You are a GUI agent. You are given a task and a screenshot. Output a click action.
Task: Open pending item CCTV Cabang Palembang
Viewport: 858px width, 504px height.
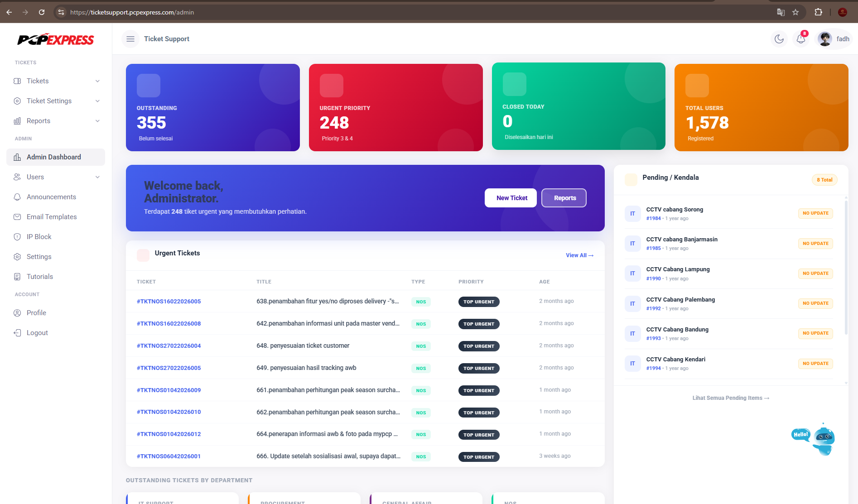[x=729, y=304]
